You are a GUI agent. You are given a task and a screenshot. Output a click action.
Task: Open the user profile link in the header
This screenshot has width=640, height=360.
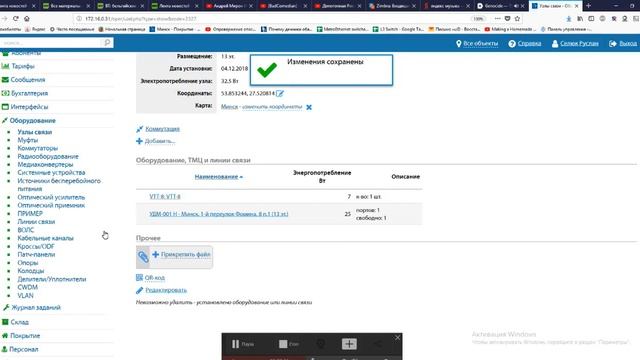tap(575, 43)
